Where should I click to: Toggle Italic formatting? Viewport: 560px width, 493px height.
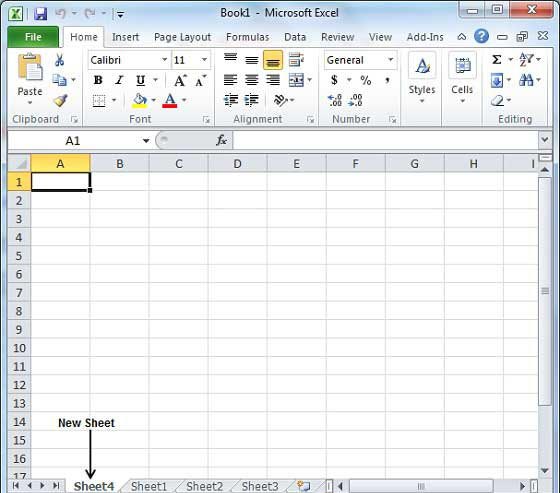[119, 80]
